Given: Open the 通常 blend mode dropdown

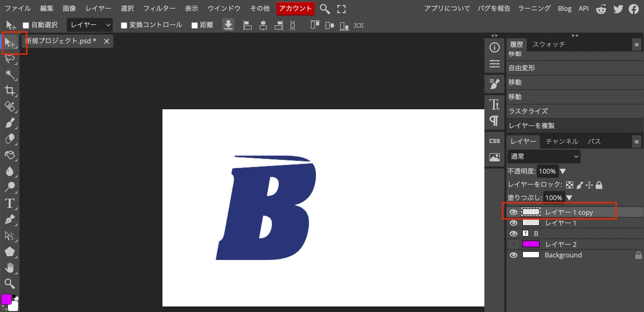Looking at the screenshot, I should coord(544,157).
